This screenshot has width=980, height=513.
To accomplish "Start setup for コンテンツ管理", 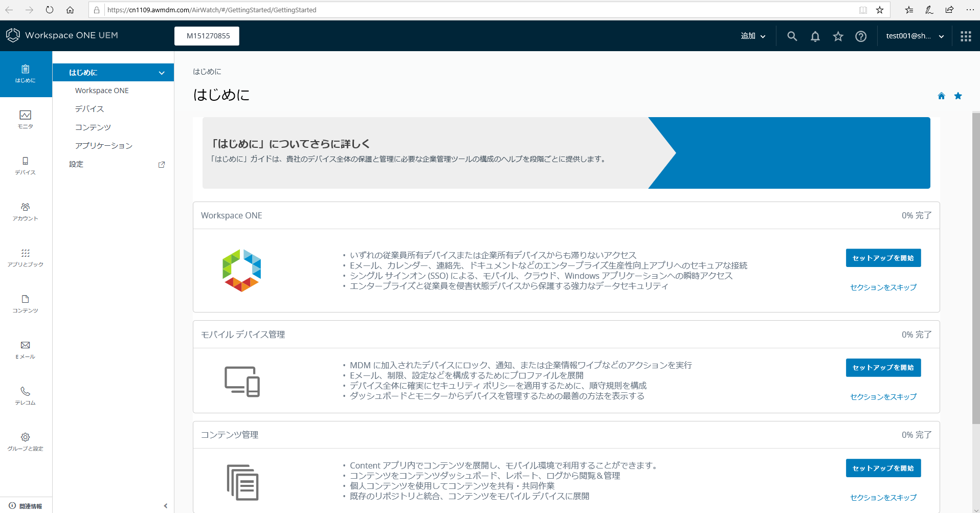I will coord(883,468).
